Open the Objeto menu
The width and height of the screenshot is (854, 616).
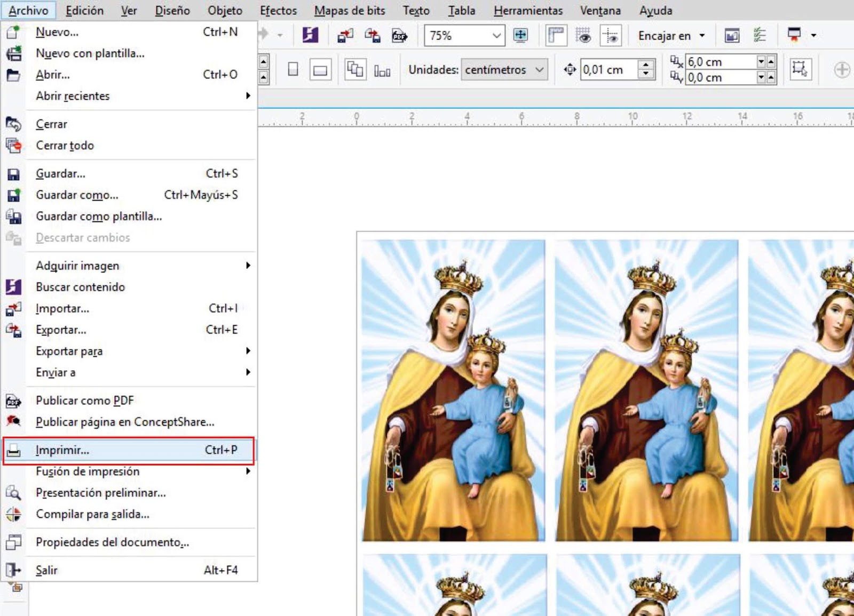tap(225, 11)
